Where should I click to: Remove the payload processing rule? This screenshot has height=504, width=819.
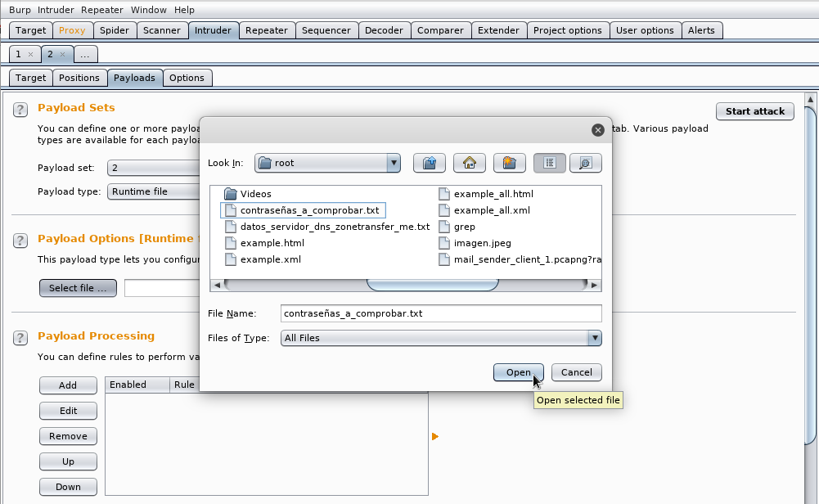pos(68,436)
